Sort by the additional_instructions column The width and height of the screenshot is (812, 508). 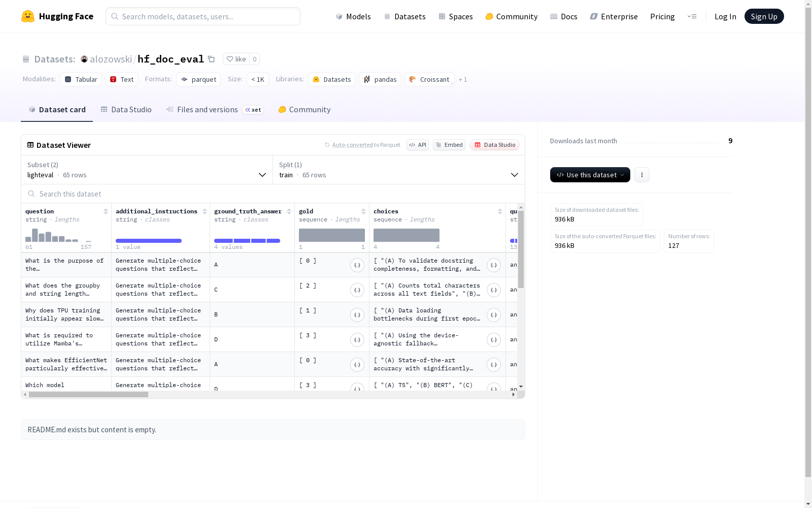coord(205,211)
